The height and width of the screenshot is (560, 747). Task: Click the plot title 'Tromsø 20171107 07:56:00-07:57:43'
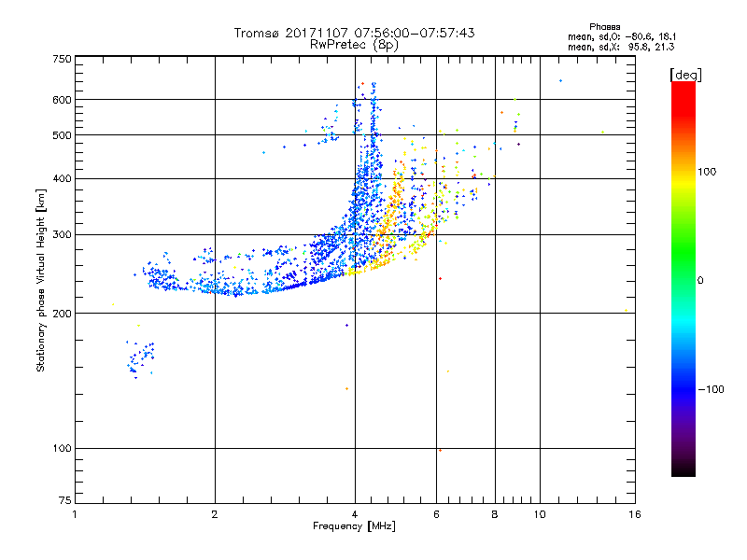354,33
